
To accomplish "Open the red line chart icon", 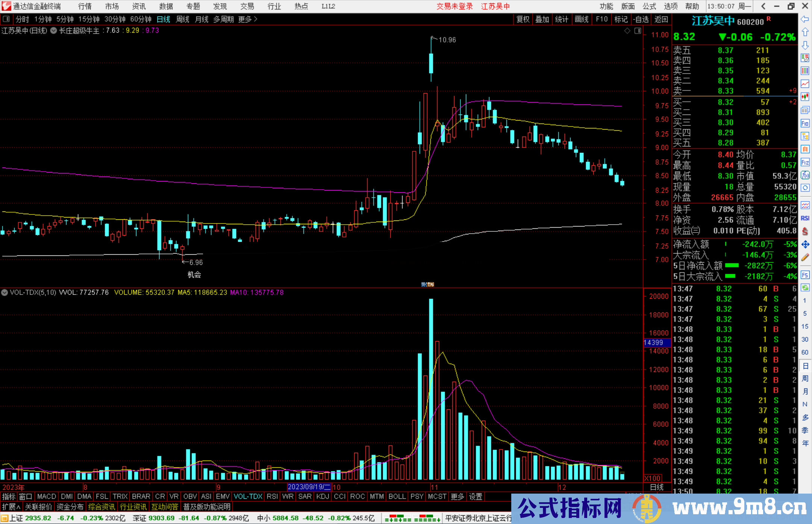I will pyautogui.click(x=805, y=84).
